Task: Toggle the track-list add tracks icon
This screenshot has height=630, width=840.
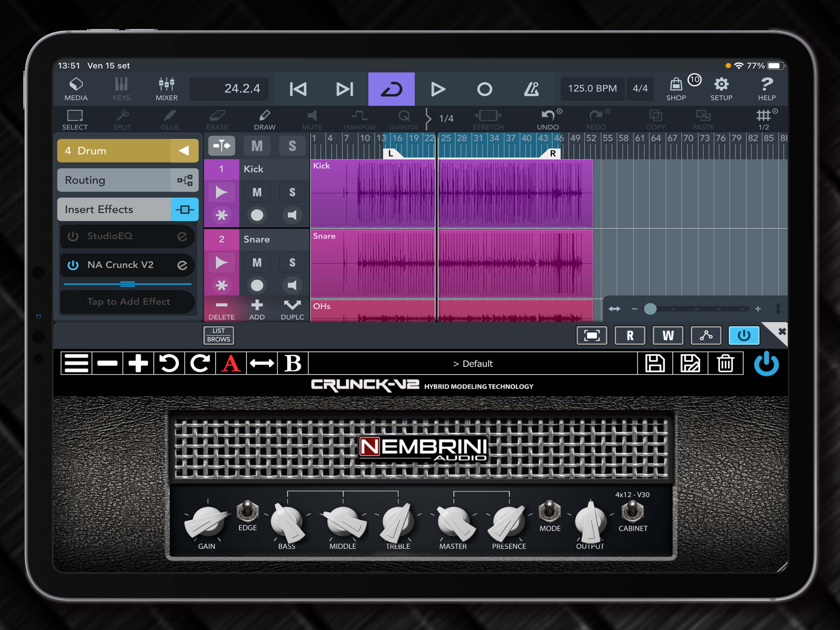Action: pos(222,146)
